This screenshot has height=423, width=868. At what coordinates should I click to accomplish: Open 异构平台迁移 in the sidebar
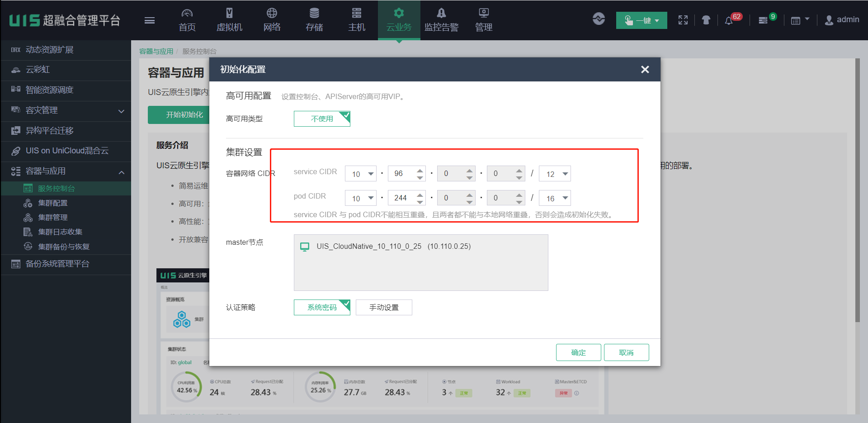click(x=66, y=131)
